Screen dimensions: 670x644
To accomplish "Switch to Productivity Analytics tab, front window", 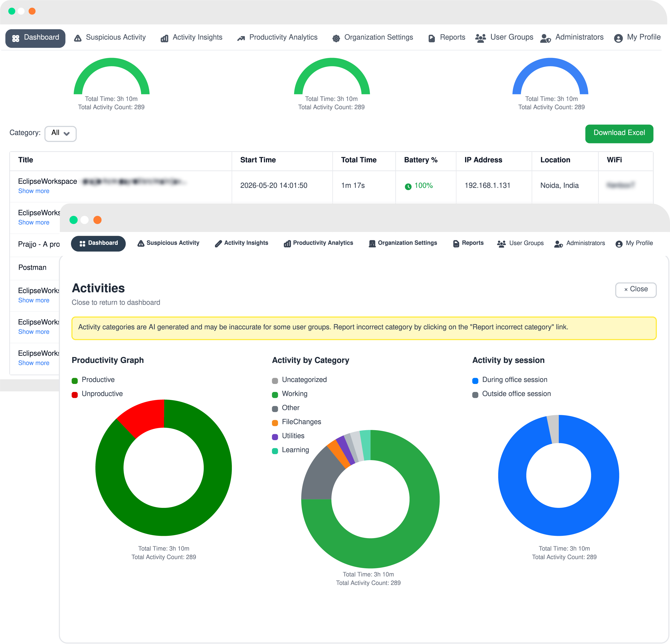I will coord(319,243).
